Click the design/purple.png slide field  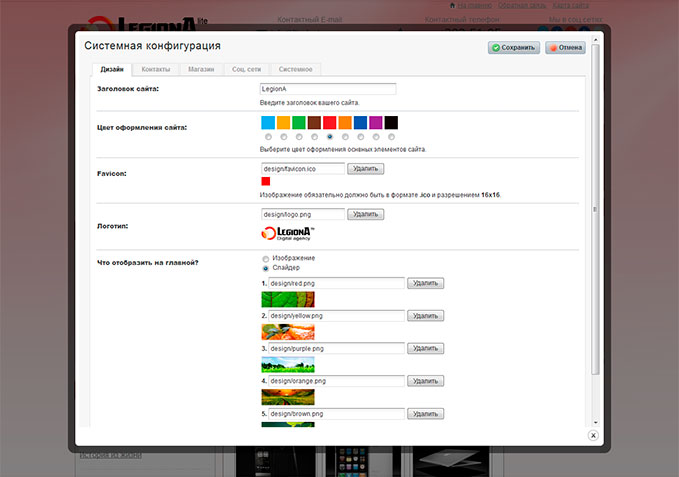tap(336, 348)
